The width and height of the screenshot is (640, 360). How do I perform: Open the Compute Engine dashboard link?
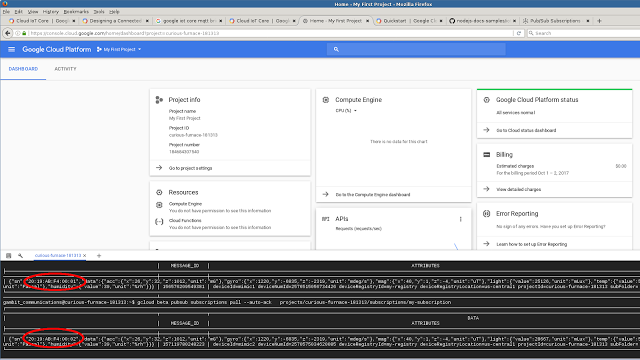coord(373,195)
